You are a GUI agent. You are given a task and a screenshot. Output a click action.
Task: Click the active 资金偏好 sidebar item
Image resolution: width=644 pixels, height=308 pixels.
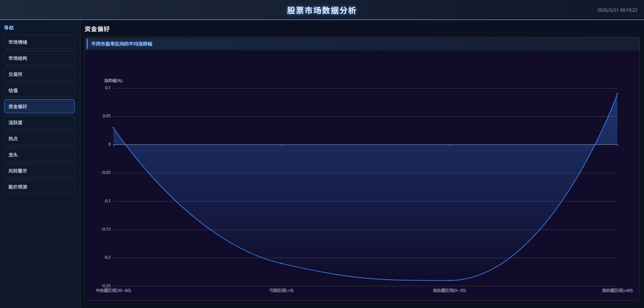39,107
